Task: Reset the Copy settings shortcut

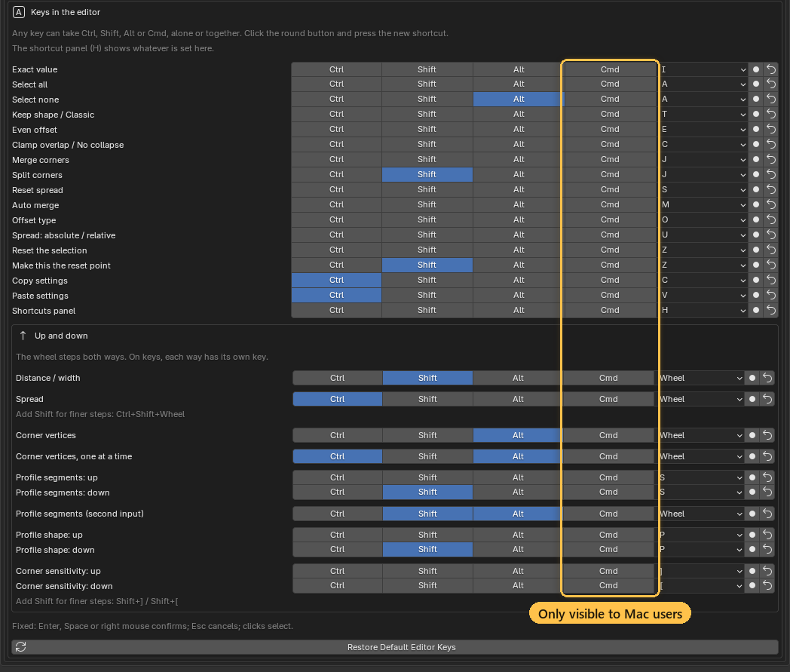Action: pyautogui.click(x=771, y=281)
